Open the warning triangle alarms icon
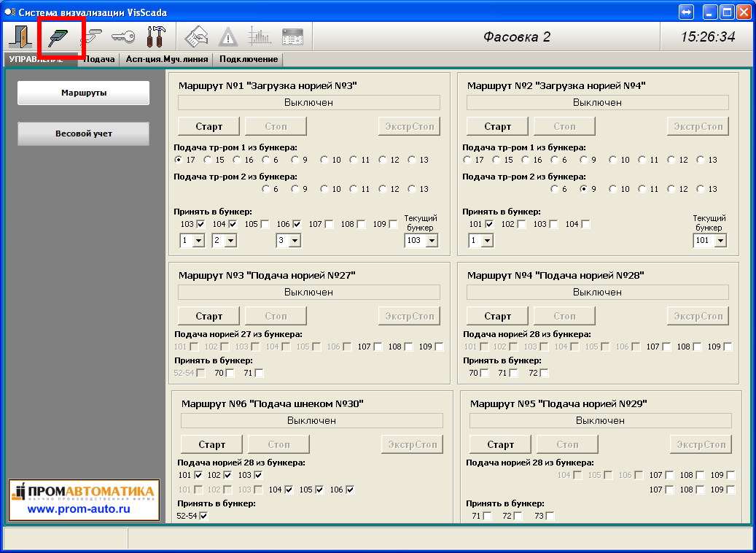756x553 pixels. click(x=228, y=36)
